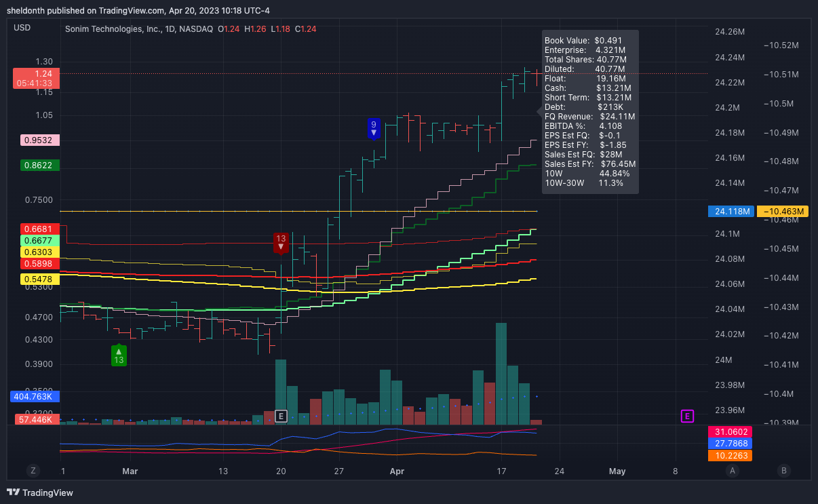Click the 10W 44.84% row
Viewport: 818px width, 504px height.
point(587,174)
